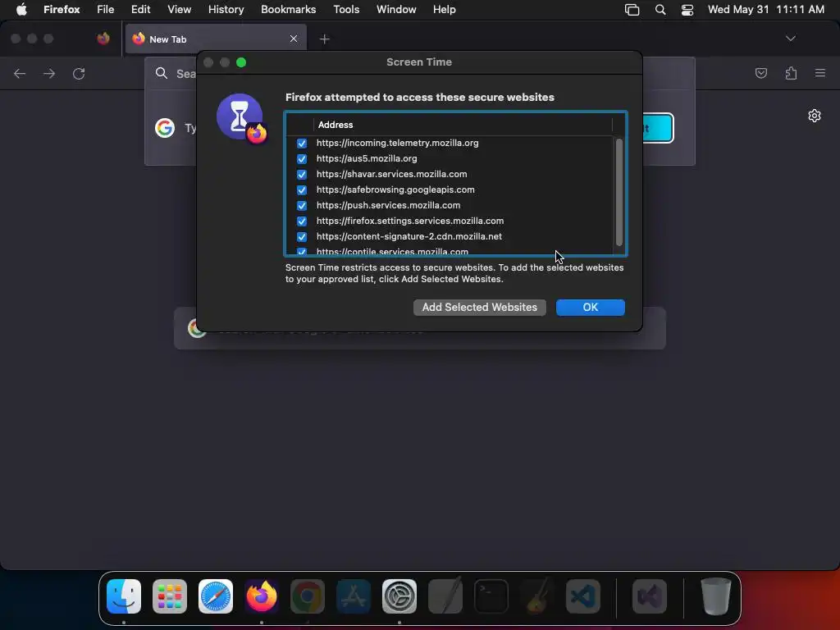Uncheck content-signature-2.cdn.mozilla.net checkbox

[x=302, y=236]
